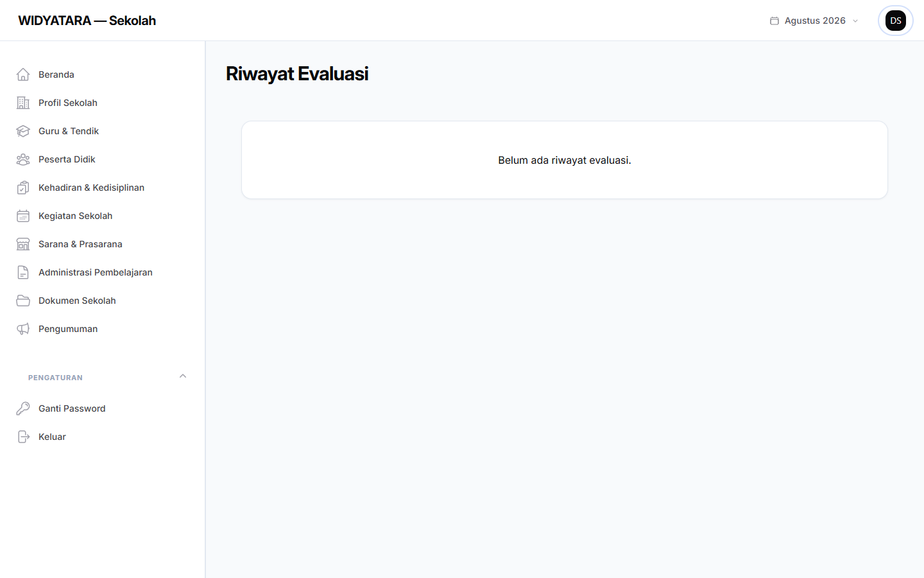
Task: Open the Dokumen Sekolah text link
Action: click(x=77, y=301)
